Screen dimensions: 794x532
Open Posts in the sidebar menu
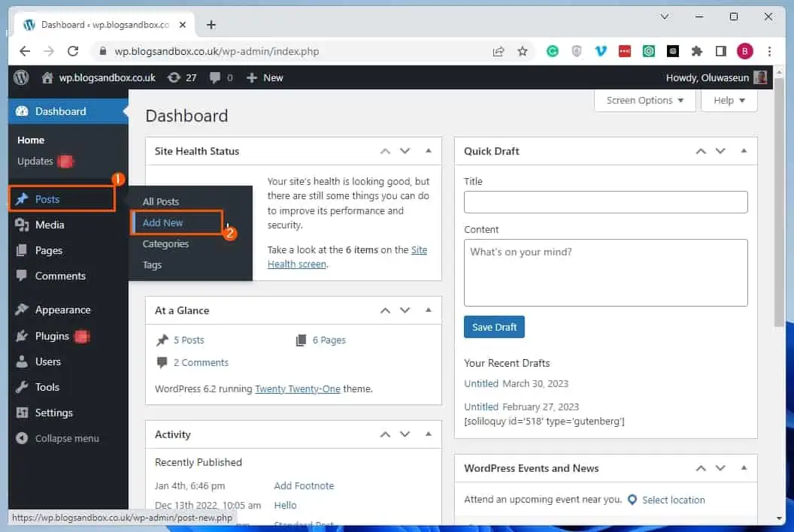[62, 199]
